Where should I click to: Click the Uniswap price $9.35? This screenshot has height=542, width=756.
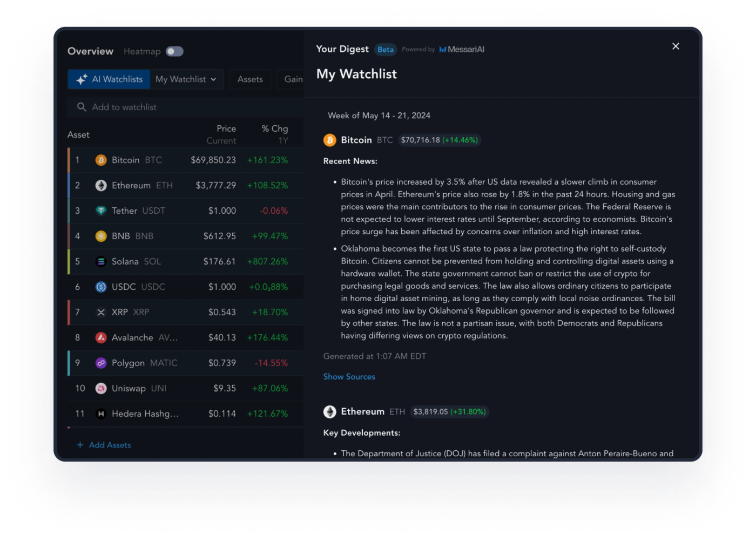pyautogui.click(x=225, y=389)
